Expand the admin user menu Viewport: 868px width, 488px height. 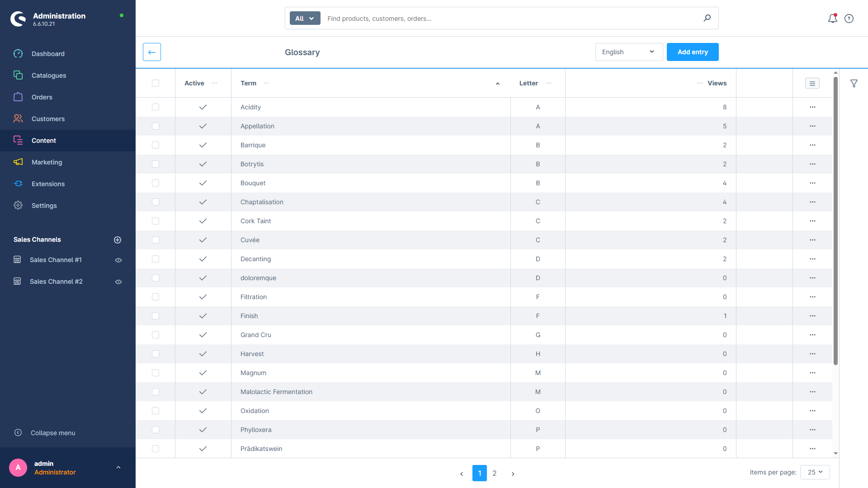[x=118, y=467]
